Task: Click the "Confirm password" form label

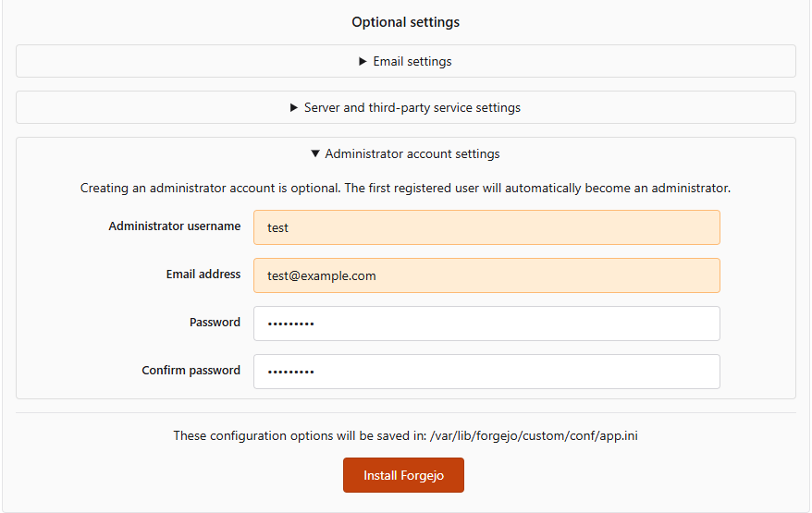Action: pos(191,371)
